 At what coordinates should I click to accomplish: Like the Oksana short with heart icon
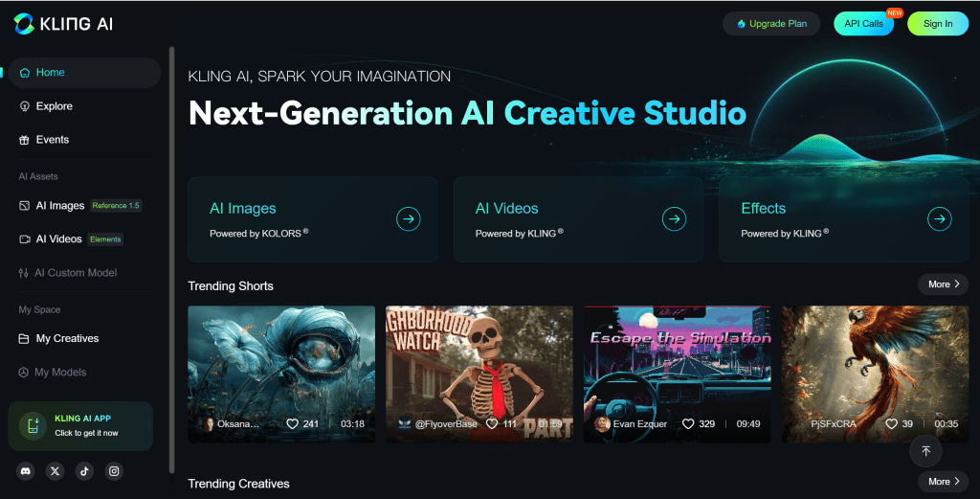click(292, 424)
